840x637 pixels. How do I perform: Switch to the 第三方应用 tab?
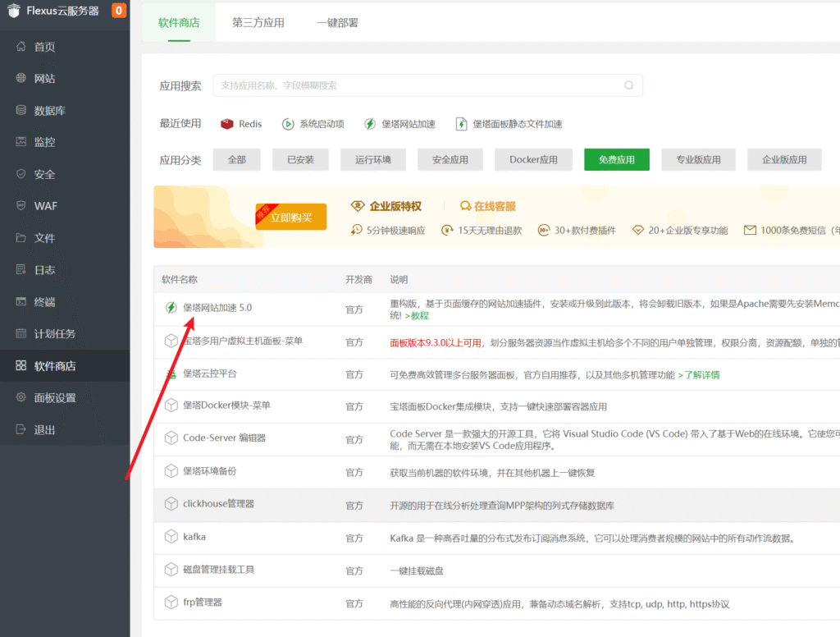pyautogui.click(x=259, y=25)
